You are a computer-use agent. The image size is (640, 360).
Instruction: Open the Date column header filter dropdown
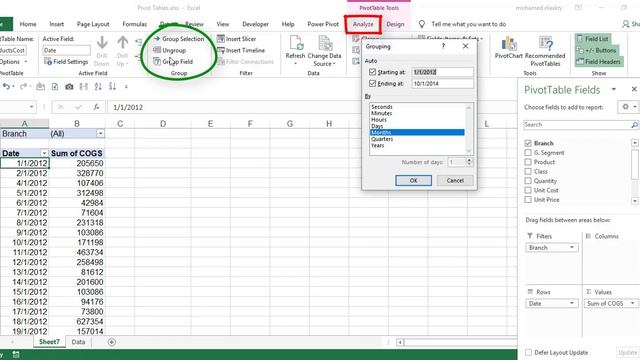44,153
